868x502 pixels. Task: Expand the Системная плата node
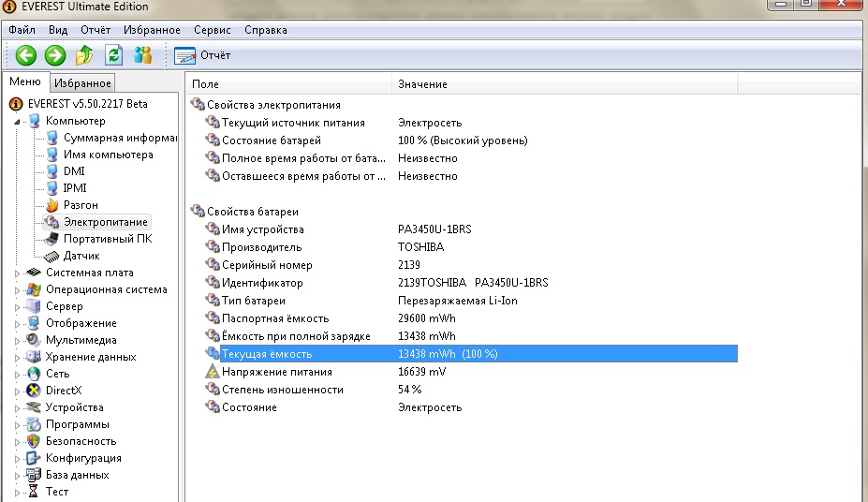(17, 273)
